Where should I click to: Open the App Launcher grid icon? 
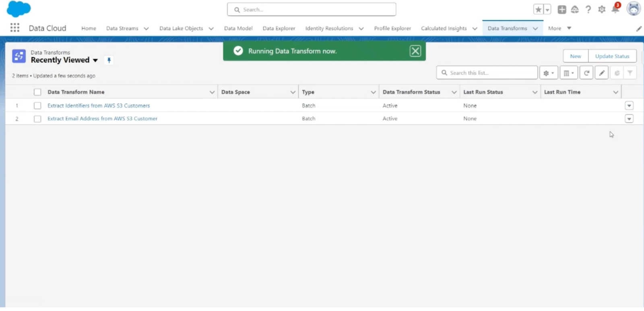15,28
